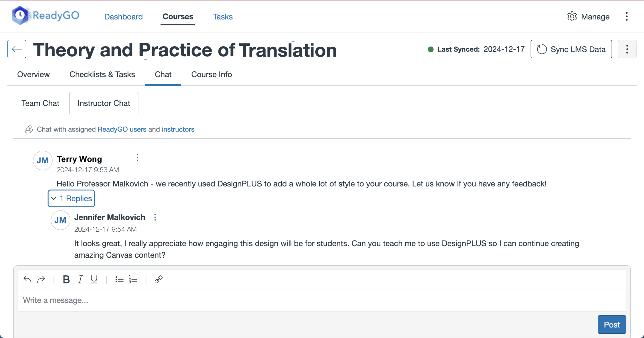Toggle italic formatting in editor
Viewport: 644px width, 338px height.
(80, 279)
